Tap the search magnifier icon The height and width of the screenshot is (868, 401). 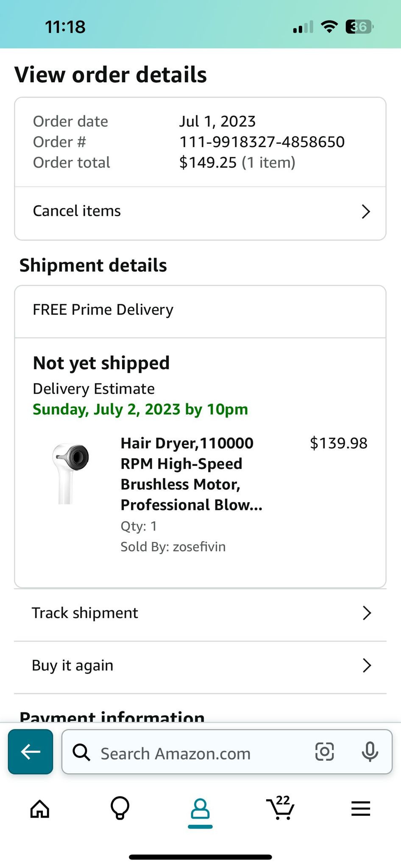point(81,753)
